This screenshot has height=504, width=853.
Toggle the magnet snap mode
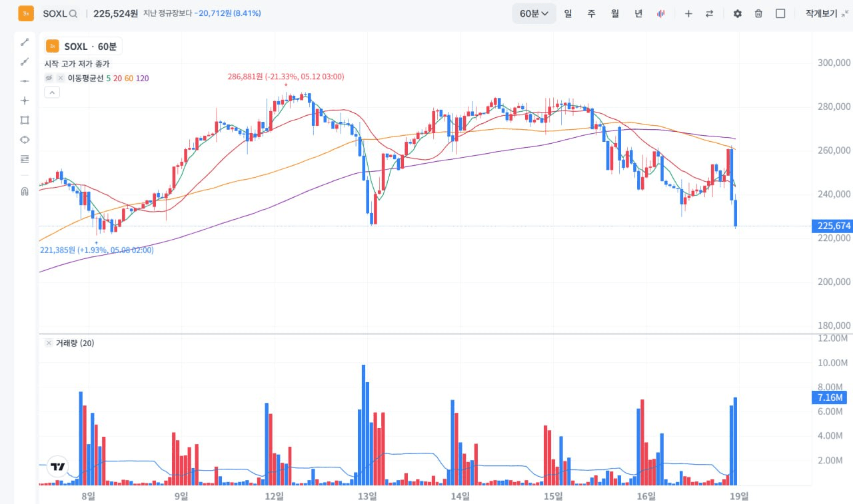(x=25, y=192)
